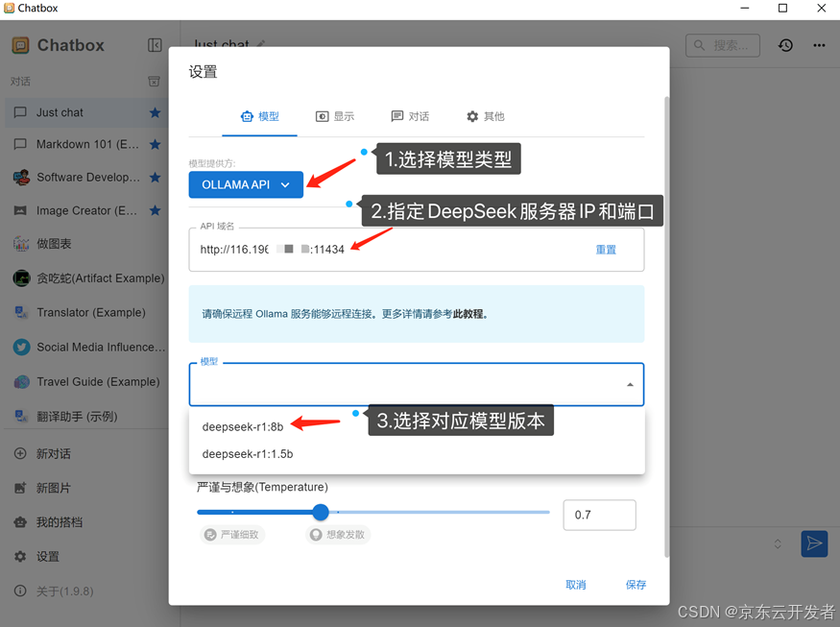The height and width of the screenshot is (627, 840).
Task: Open the three-dots more menu
Action: click(819, 45)
